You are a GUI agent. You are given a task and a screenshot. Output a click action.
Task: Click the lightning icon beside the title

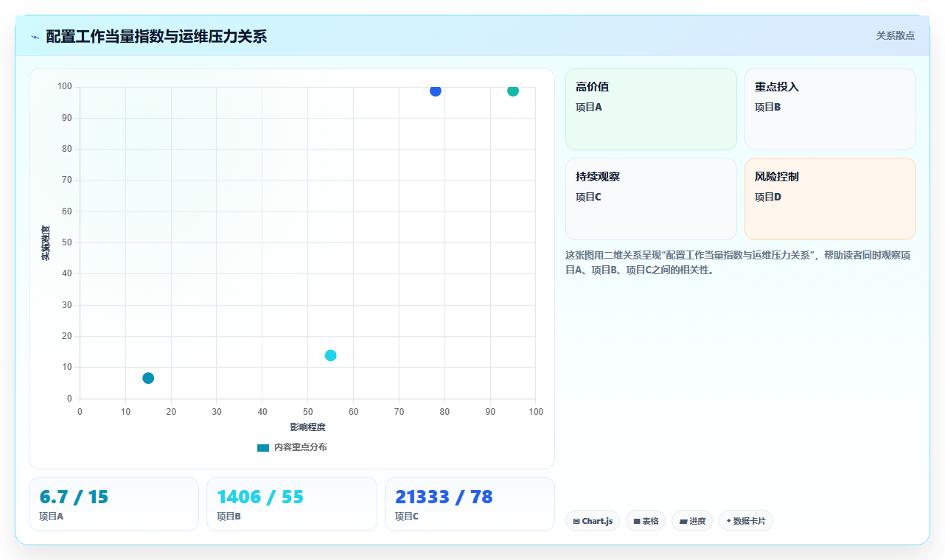coord(35,36)
